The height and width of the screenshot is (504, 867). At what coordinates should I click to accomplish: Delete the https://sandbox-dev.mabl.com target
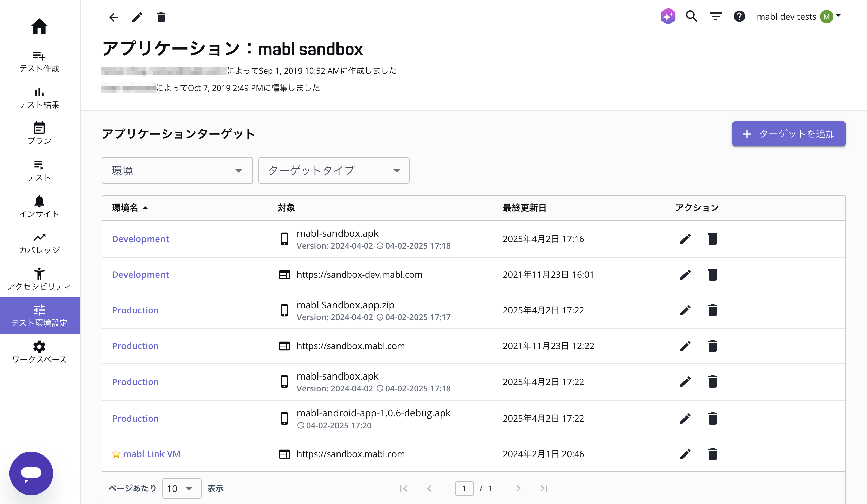(x=712, y=274)
